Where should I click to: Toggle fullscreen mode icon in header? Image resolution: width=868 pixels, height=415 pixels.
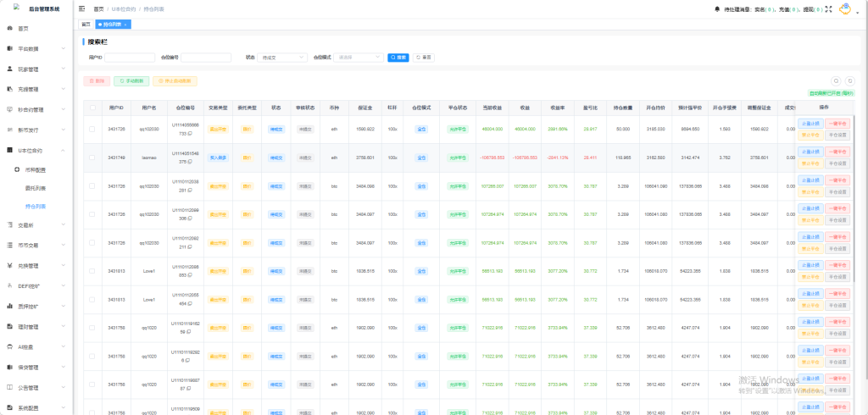tap(828, 8)
